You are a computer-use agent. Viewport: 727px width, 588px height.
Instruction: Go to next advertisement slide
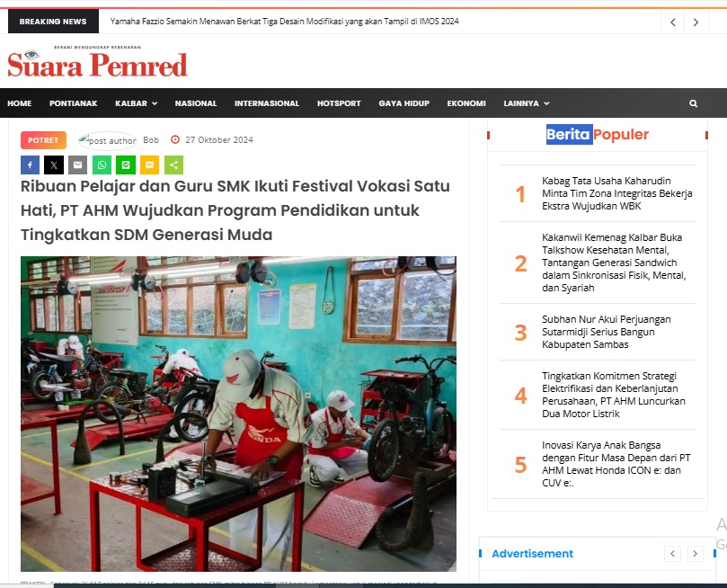tap(695, 553)
